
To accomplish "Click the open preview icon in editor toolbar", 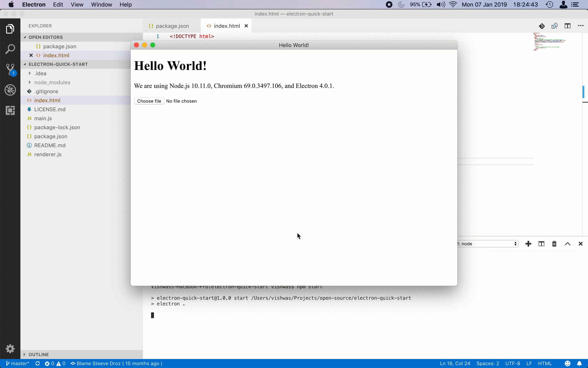I will pyautogui.click(x=555, y=26).
